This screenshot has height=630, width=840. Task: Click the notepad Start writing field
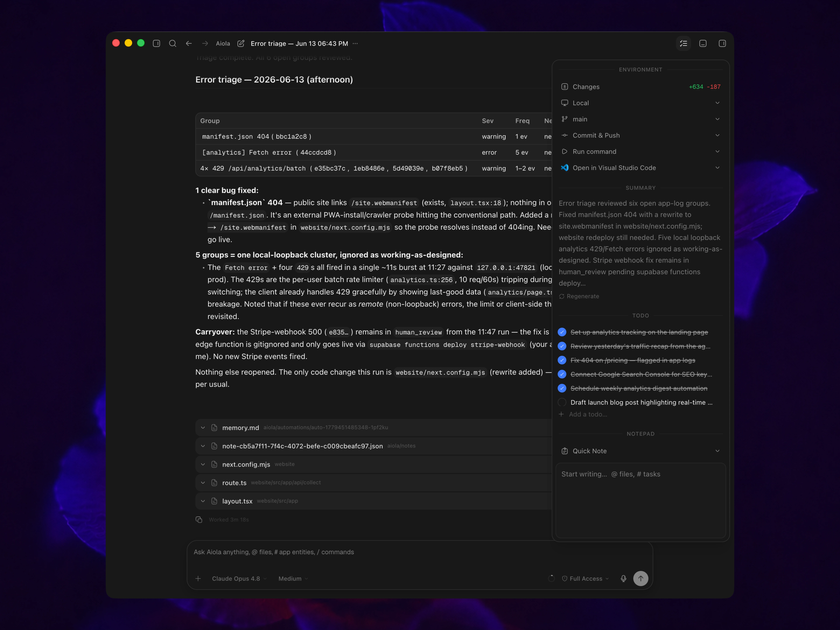tap(641, 501)
